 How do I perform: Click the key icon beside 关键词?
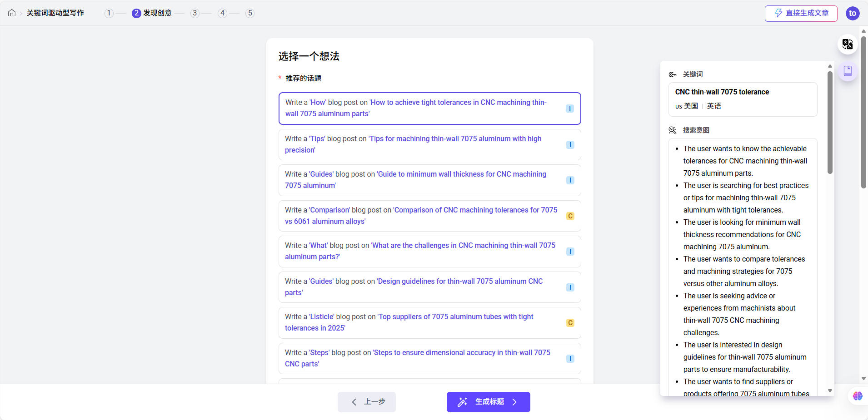673,74
